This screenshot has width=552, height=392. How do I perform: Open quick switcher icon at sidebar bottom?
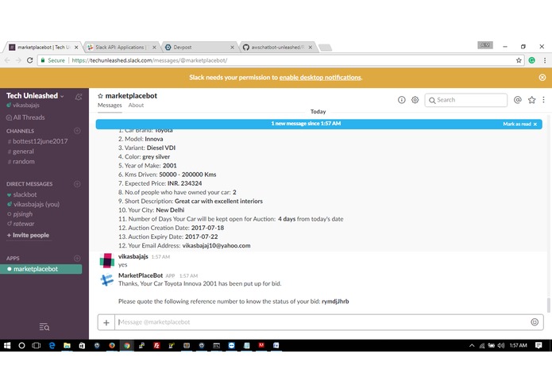(x=44, y=327)
